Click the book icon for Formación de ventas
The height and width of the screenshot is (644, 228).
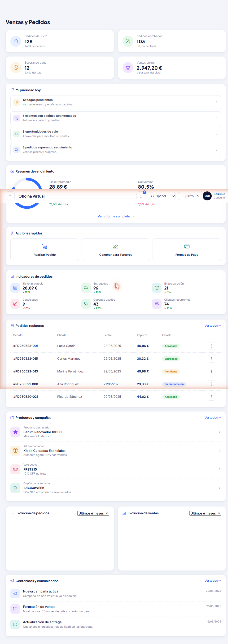pos(15,609)
